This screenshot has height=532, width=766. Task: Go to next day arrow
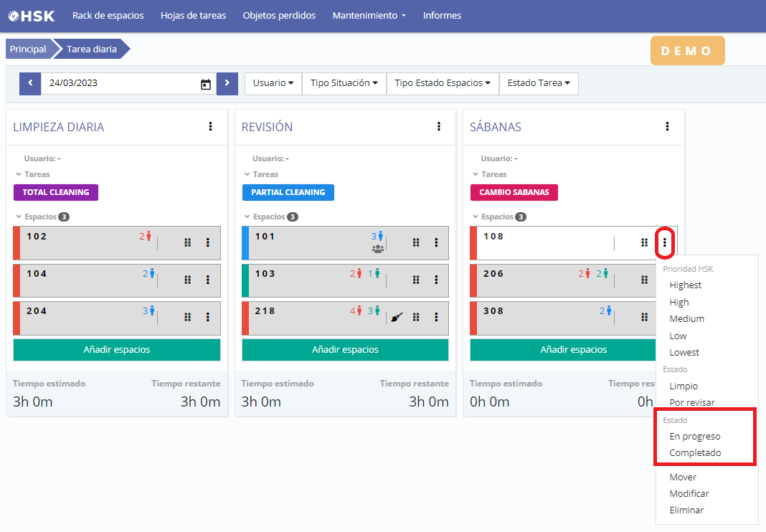[x=227, y=83]
